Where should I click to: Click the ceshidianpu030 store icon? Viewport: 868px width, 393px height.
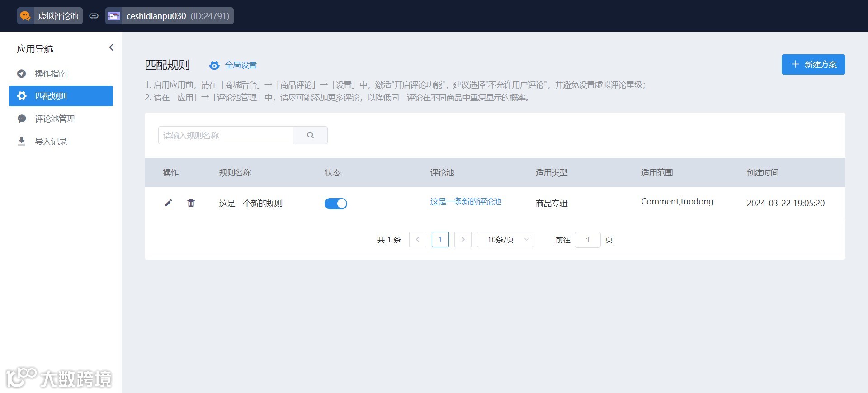coord(113,16)
